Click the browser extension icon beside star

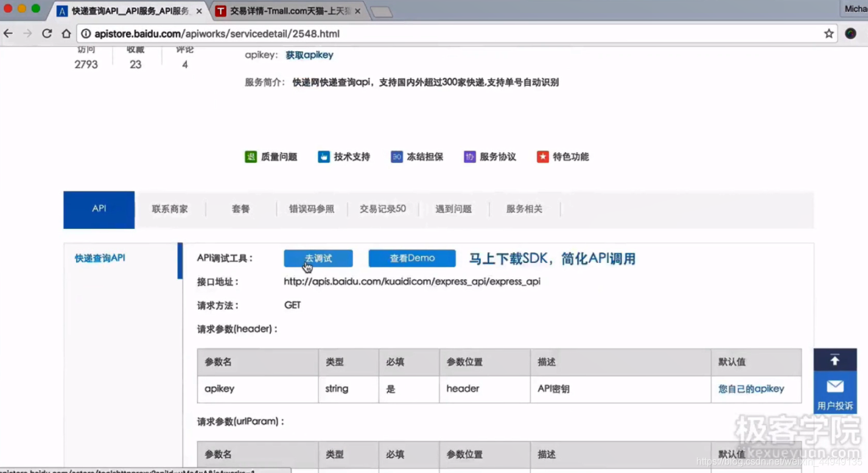[851, 34]
